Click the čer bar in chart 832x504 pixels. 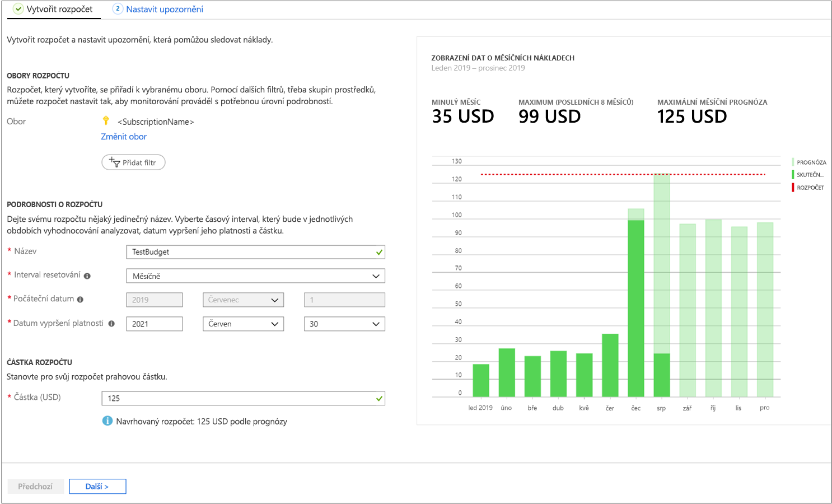(x=610, y=366)
